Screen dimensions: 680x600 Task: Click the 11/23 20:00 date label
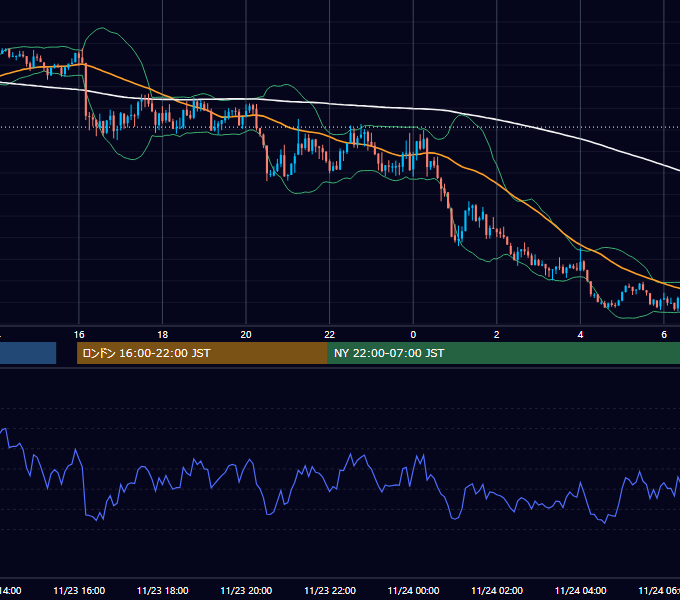[246, 590]
